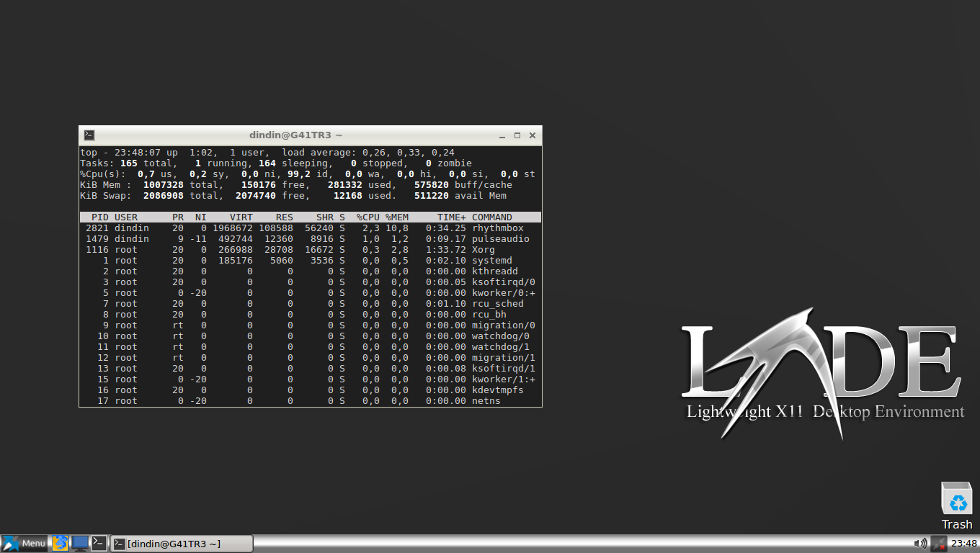The width and height of the screenshot is (980, 553).
Task: Click the 99,2 id CPU idle value
Action: tap(299, 174)
